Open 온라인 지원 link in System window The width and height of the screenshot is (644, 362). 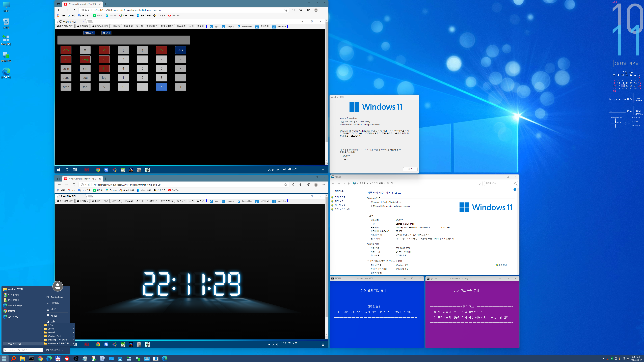[x=401, y=255]
